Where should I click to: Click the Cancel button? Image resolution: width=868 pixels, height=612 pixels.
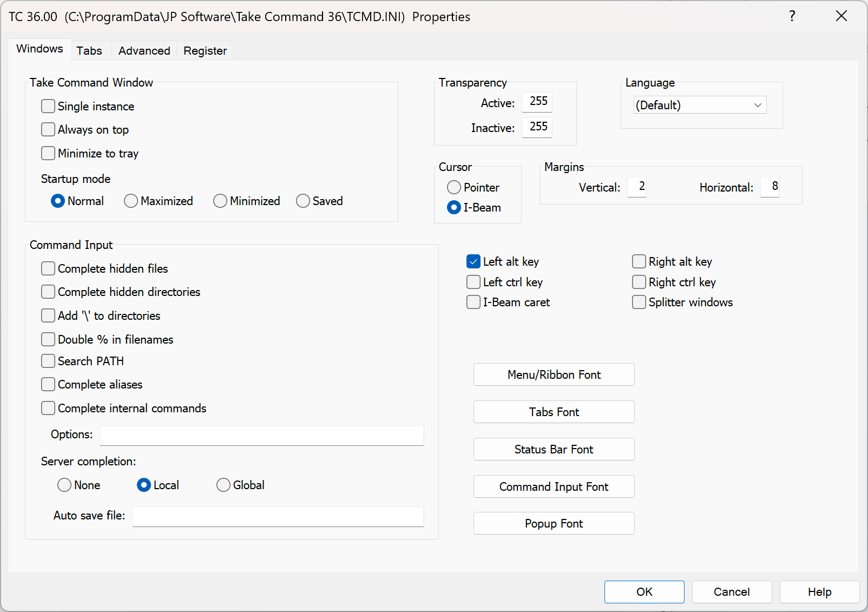(732, 592)
